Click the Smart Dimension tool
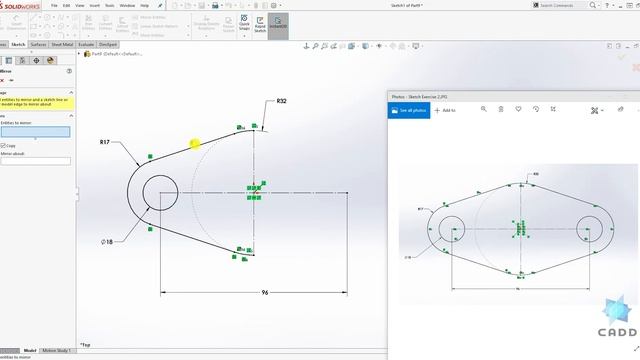This screenshot has width=640, height=360. pyautogui.click(x=16, y=23)
